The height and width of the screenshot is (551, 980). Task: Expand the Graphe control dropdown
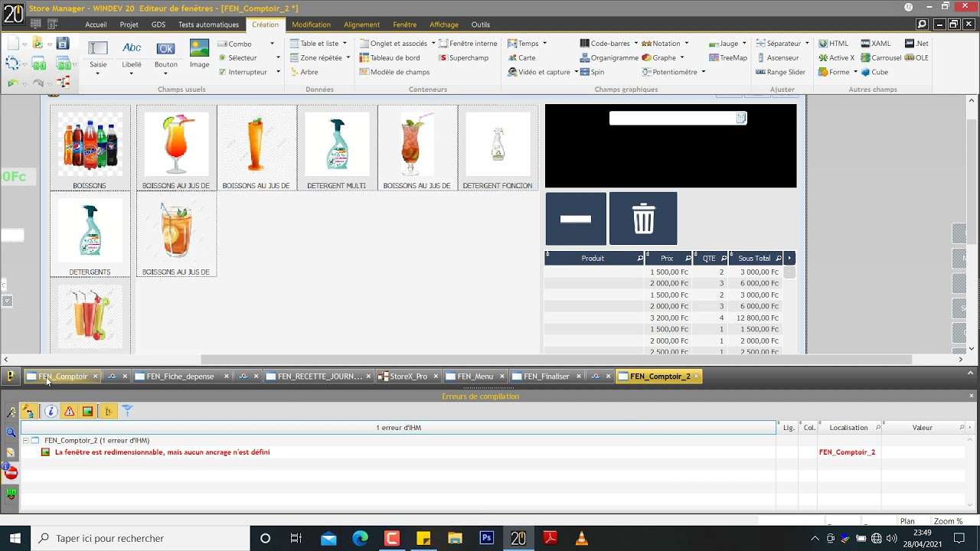pos(681,57)
